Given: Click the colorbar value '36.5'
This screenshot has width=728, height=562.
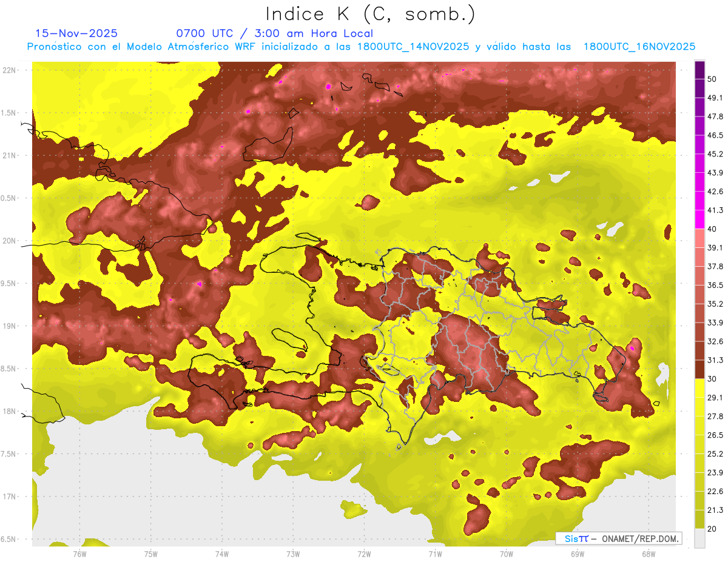Looking at the screenshot, I should (715, 285).
